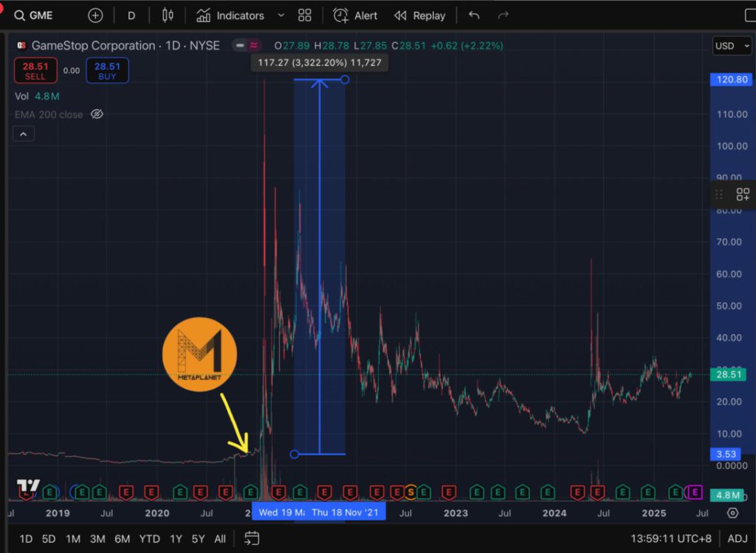
Task: Open the go to date calendar icon
Action: 252,538
